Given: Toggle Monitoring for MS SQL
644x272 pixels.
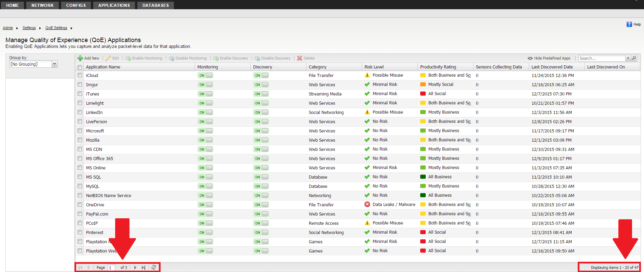Looking at the screenshot, I should [205, 177].
